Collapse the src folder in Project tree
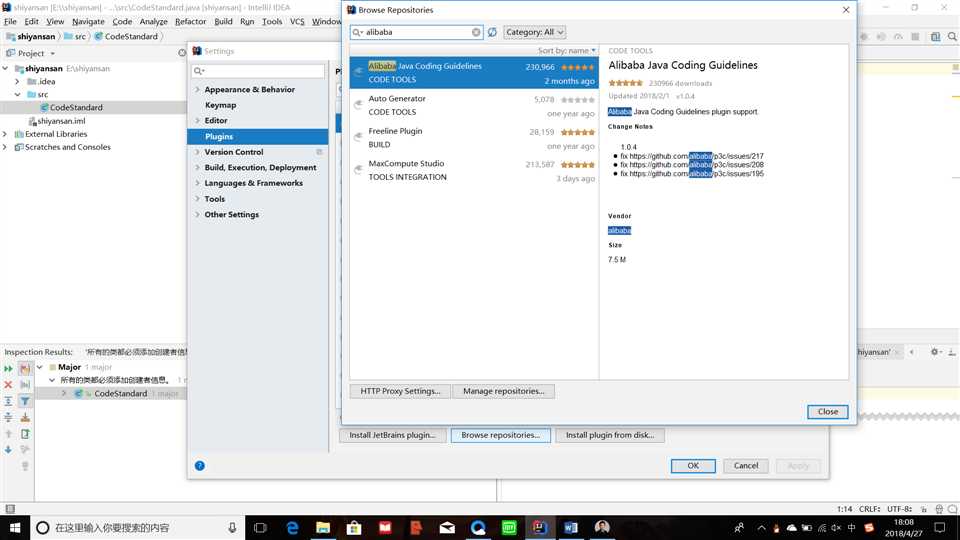Viewport: 960px width, 540px height. pos(17,94)
